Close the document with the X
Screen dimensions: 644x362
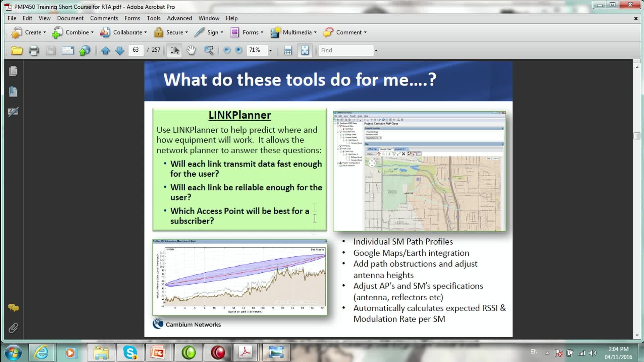pyautogui.click(x=636, y=18)
